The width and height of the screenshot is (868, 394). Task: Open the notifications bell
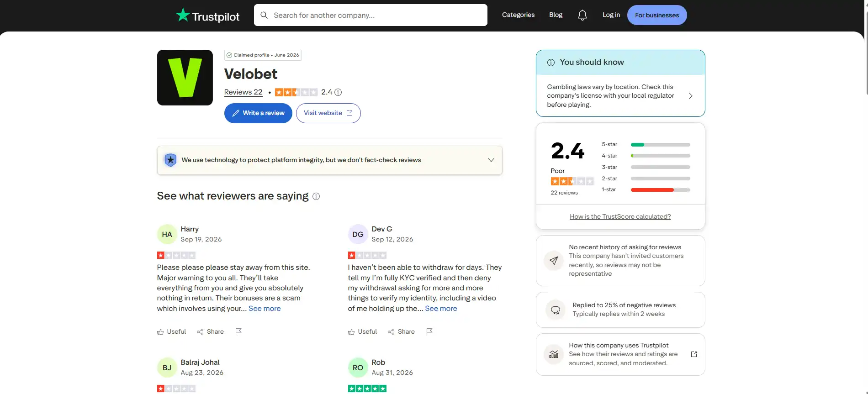point(582,15)
